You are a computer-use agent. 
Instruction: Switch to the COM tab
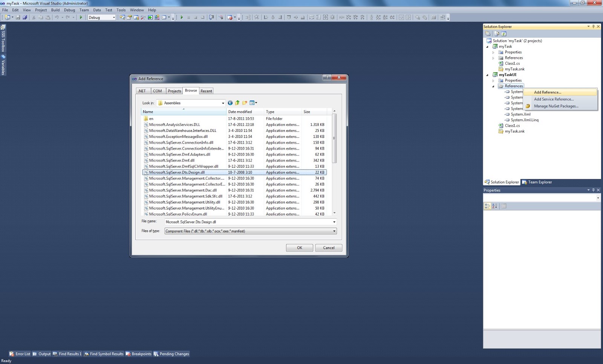pyautogui.click(x=157, y=90)
